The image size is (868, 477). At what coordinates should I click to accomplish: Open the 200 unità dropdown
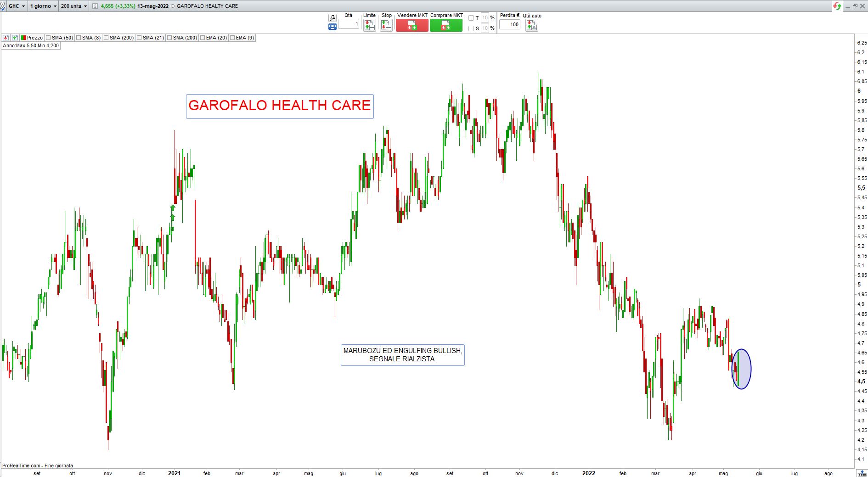(x=73, y=6)
